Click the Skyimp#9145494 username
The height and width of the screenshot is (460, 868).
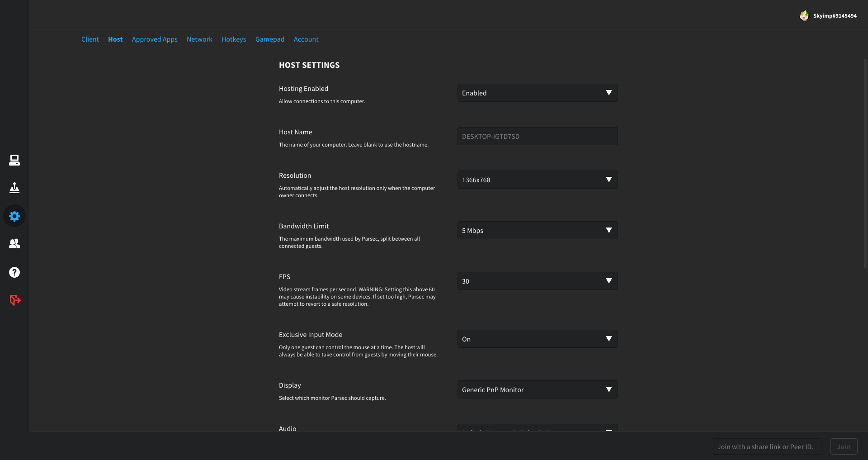835,16
